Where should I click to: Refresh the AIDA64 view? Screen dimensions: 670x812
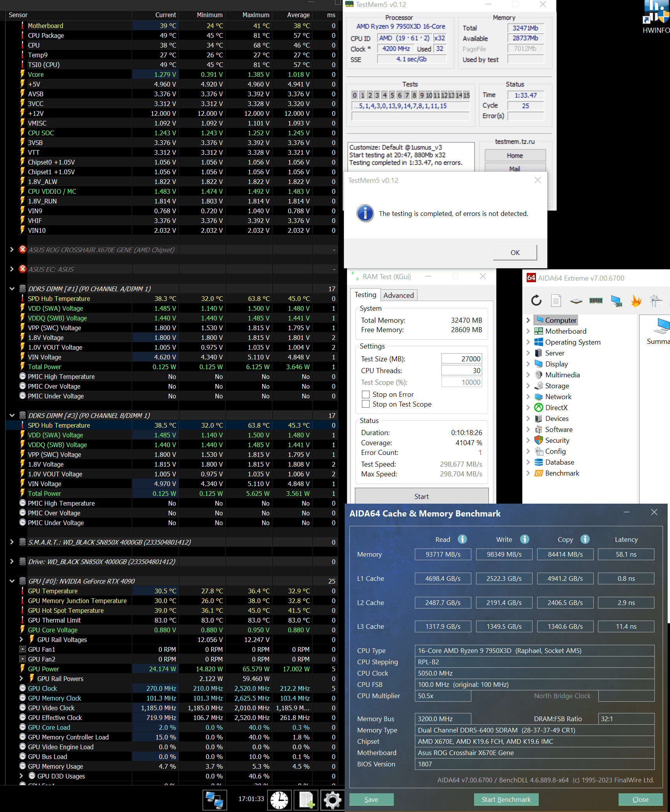click(536, 300)
